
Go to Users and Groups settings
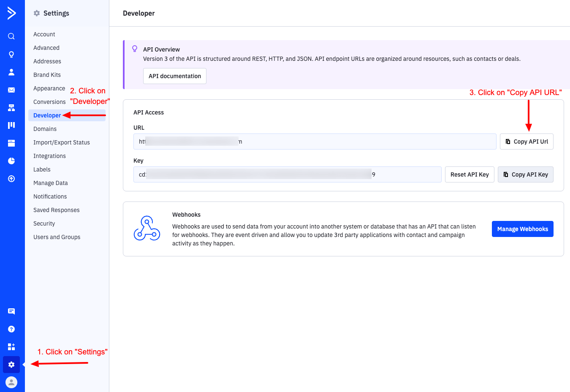coord(57,237)
